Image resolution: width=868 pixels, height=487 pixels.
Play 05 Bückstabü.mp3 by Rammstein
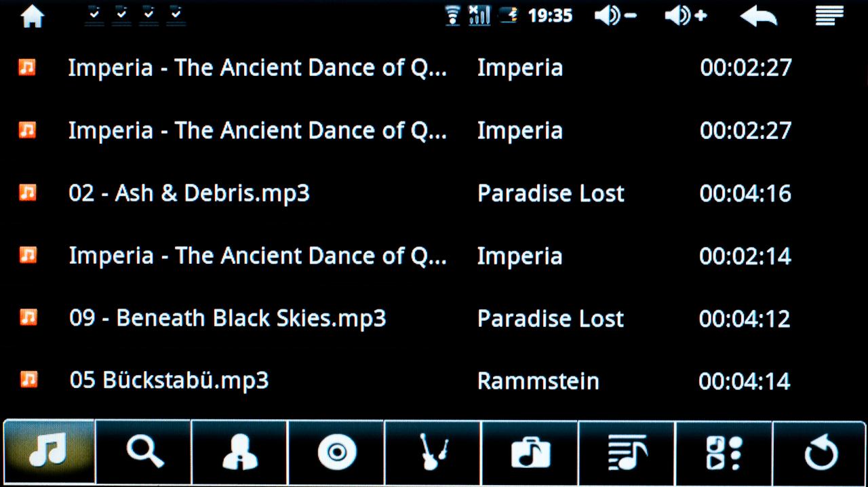pos(169,381)
